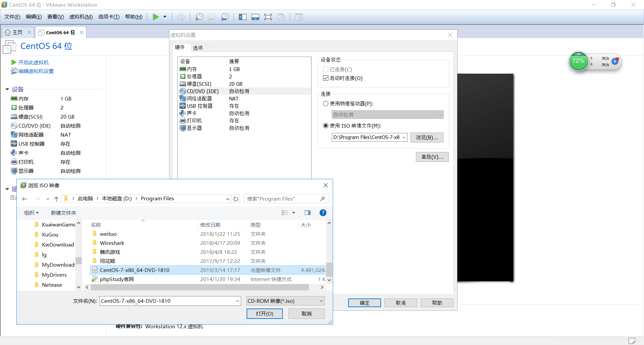Toggle the preview pane icon

[x=307, y=213]
